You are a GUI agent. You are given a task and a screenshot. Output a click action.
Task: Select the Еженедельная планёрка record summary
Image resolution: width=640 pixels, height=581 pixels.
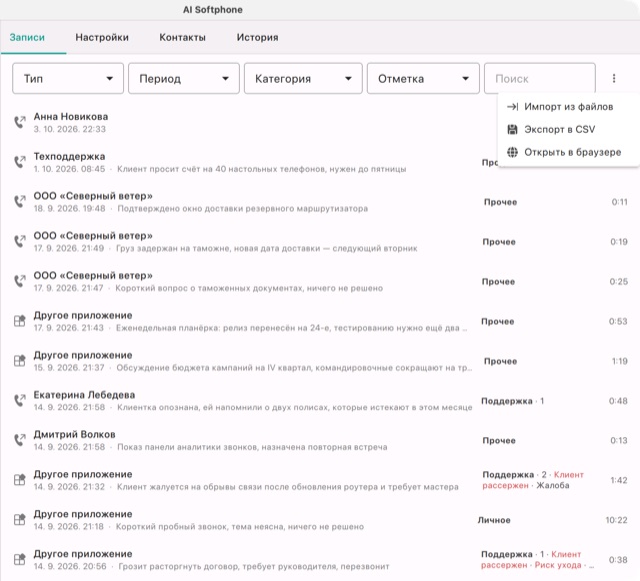[291, 328]
